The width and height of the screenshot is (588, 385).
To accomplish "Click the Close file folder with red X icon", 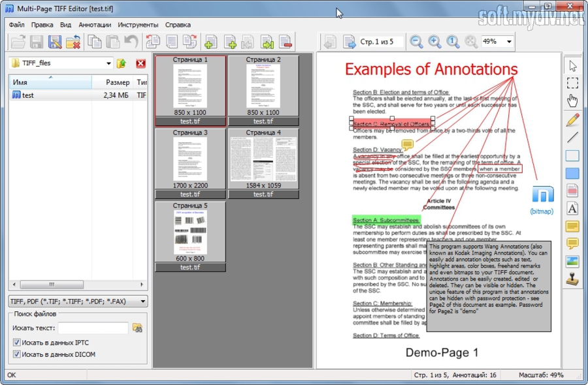I will click(x=73, y=42).
